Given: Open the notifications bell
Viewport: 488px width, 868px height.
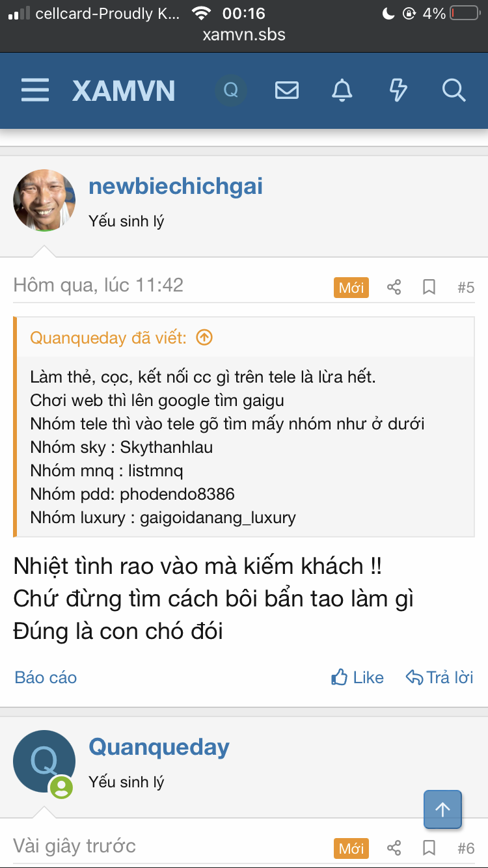Looking at the screenshot, I should point(342,90).
